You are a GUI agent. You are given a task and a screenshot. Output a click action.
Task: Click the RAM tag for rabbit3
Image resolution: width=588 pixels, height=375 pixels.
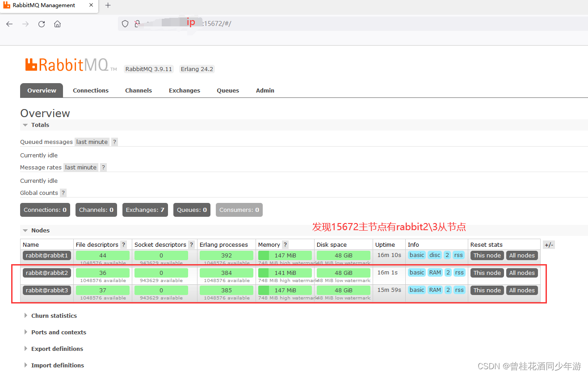point(435,290)
